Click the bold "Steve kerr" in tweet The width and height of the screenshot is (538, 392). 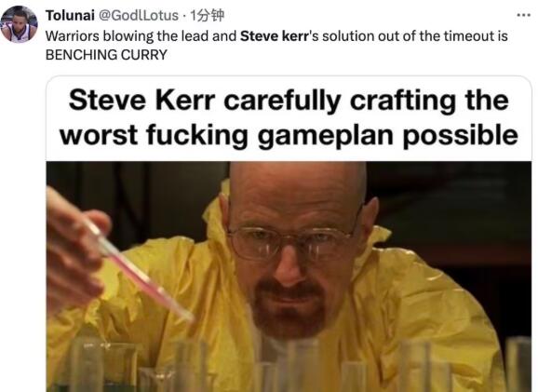(x=274, y=36)
